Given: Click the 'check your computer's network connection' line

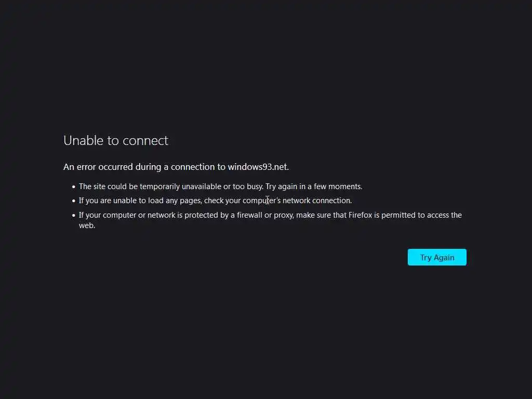Looking at the screenshot, I should [x=278, y=201].
